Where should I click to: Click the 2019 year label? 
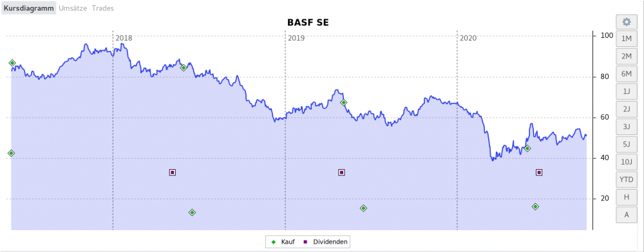click(x=296, y=38)
